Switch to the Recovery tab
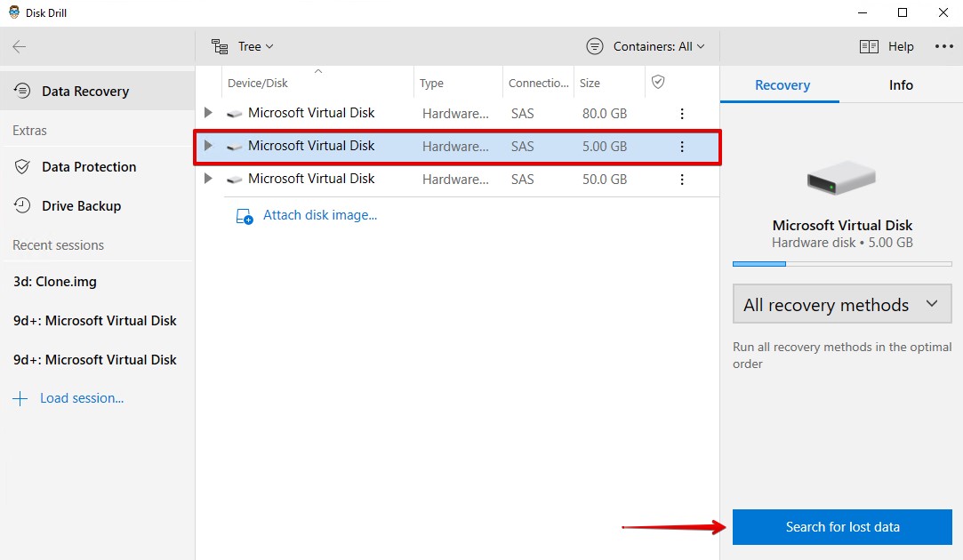 pyautogui.click(x=782, y=85)
